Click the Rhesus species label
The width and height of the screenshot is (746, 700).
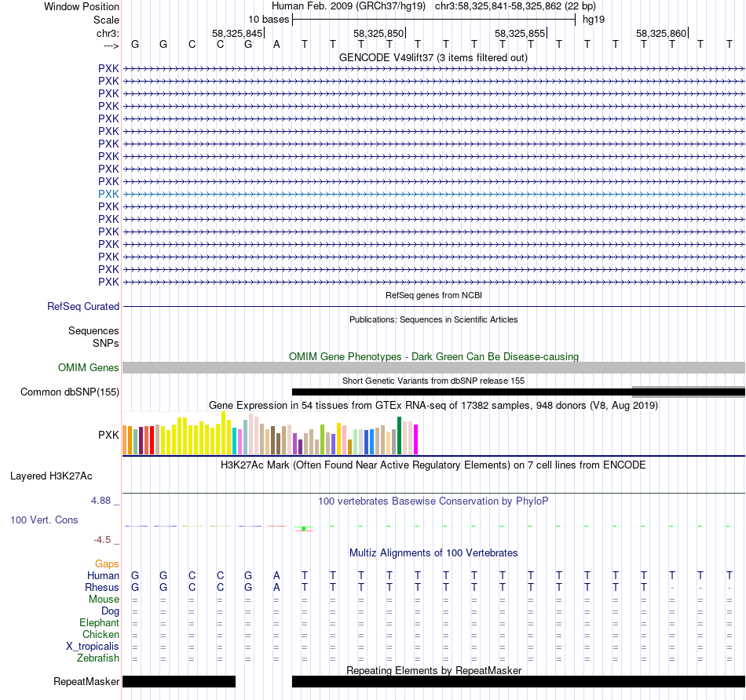(x=102, y=588)
